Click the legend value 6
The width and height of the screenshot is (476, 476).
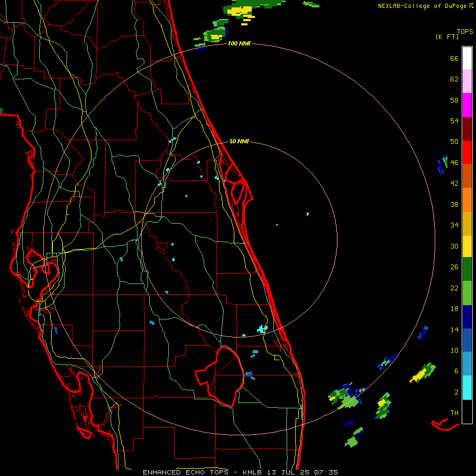[x=456, y=371]
